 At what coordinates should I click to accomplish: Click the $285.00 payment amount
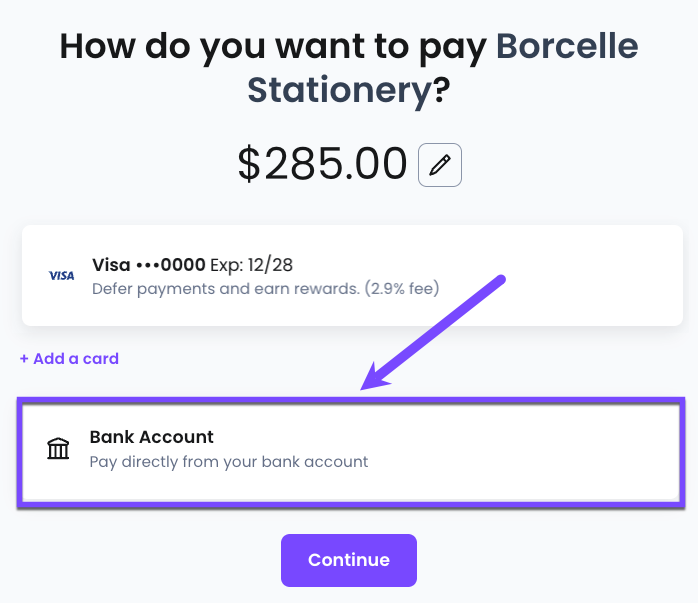(x=322, y=164)
